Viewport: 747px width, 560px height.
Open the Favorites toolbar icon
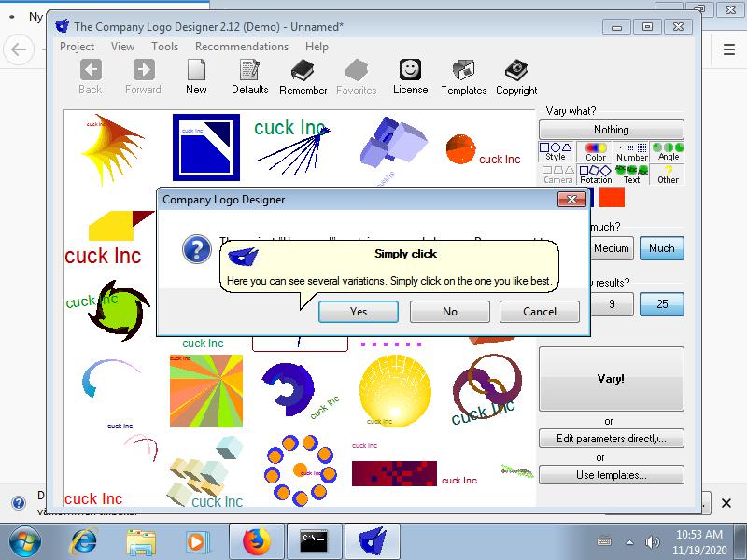357,70
